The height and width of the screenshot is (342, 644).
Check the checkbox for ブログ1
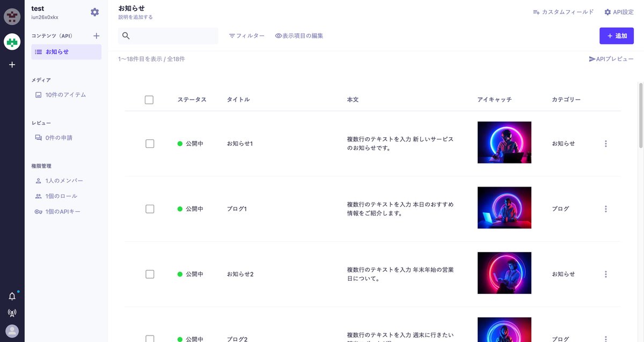(150, 209)
